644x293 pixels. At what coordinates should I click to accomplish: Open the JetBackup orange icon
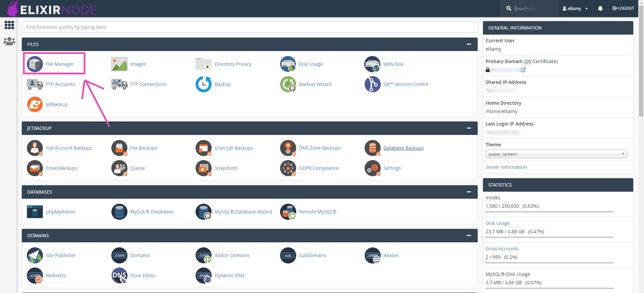35,104
